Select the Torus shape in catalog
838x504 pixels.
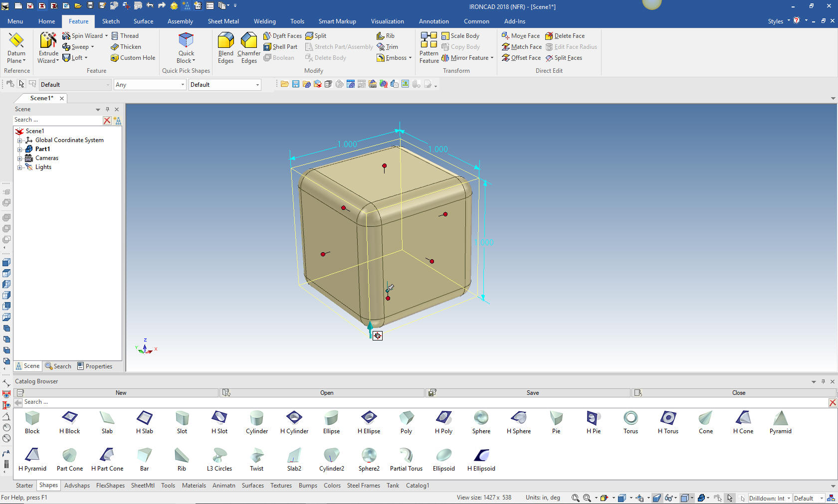click(x=630, y=422)
